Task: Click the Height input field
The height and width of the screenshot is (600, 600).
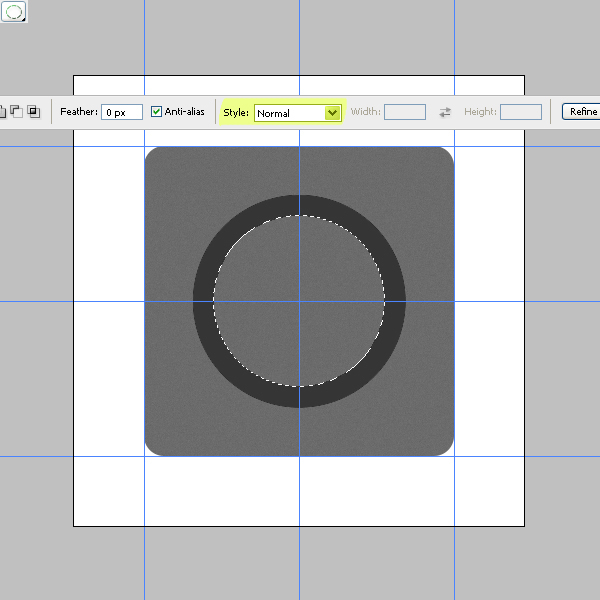Action: pyautogui.click(x=520, y=112)
